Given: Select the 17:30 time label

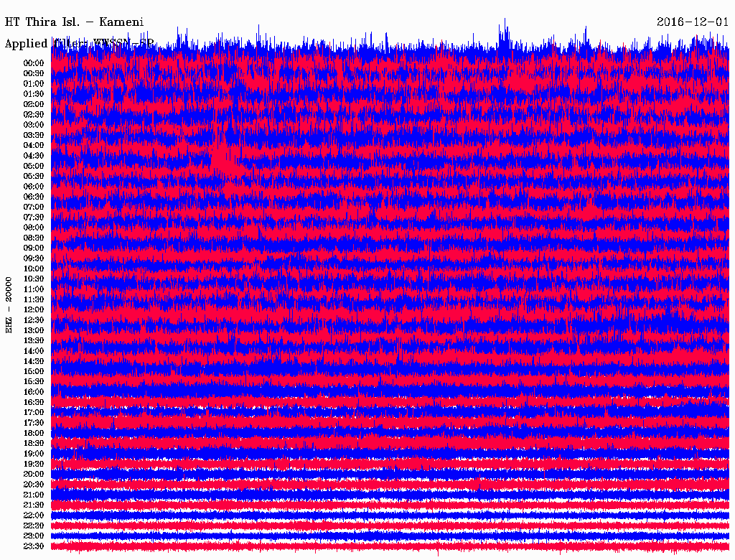Looking at the screenshot, I should pos(34,423).
